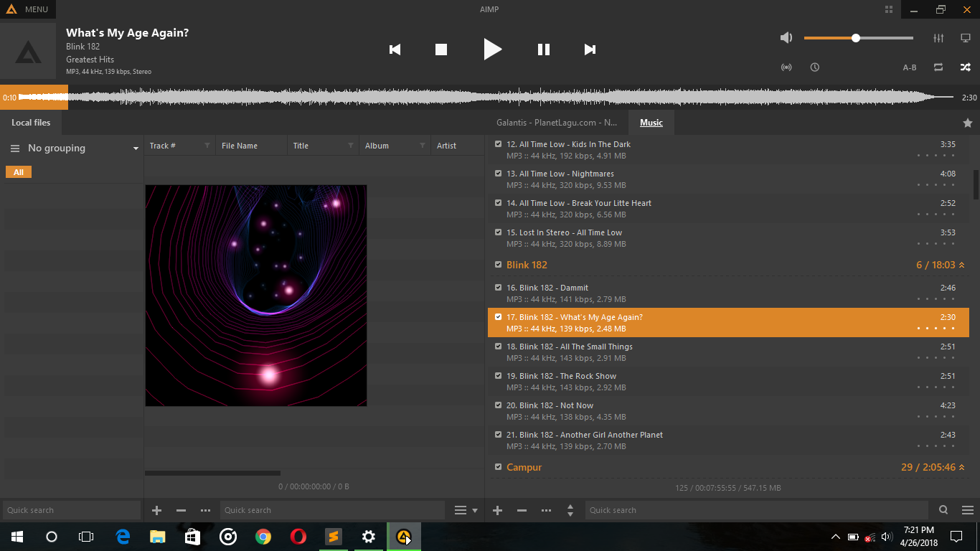This screenshot has height=551, width=980.
Task: Open the equalizer settings icon
Action: (x=938, y=38)
